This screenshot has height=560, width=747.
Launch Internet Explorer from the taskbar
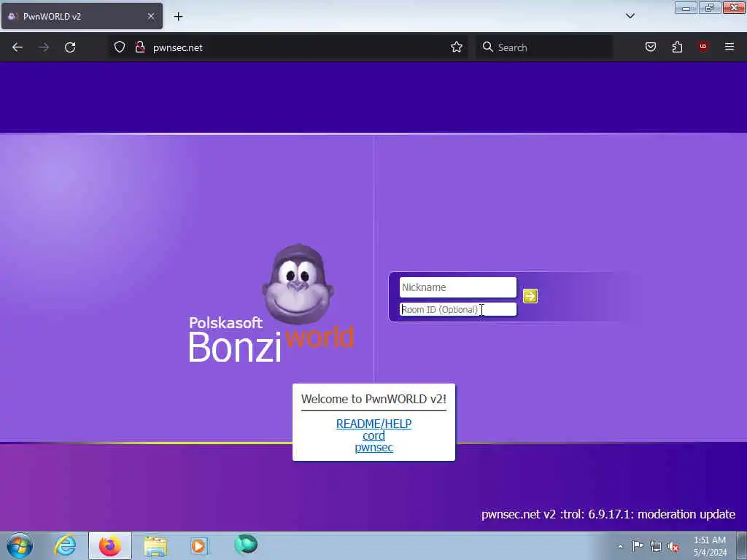tap(65, 545)
